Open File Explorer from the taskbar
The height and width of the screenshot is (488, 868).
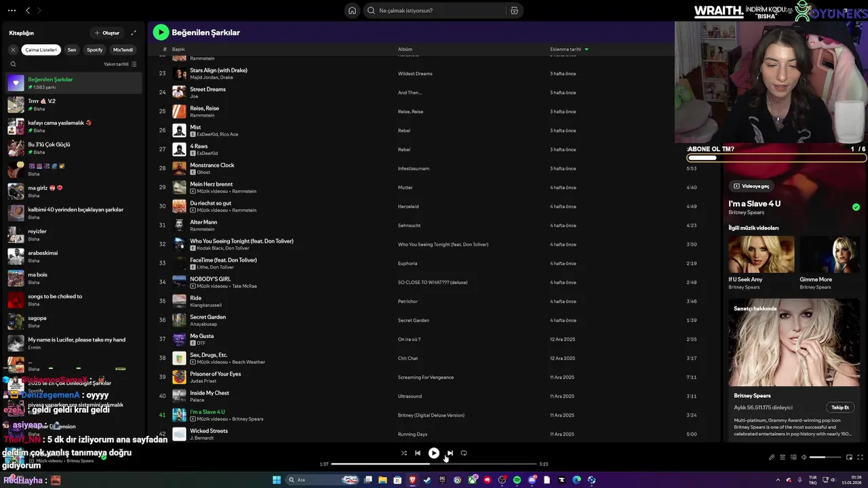pos(382,480)
